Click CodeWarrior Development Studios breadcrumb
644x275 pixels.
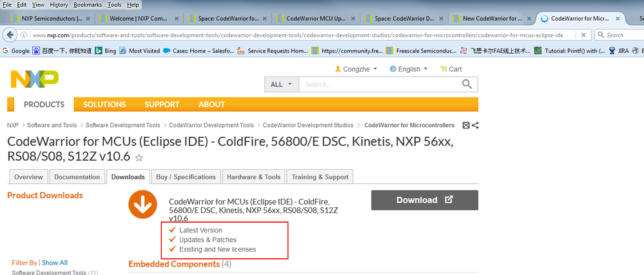(308, 125)
